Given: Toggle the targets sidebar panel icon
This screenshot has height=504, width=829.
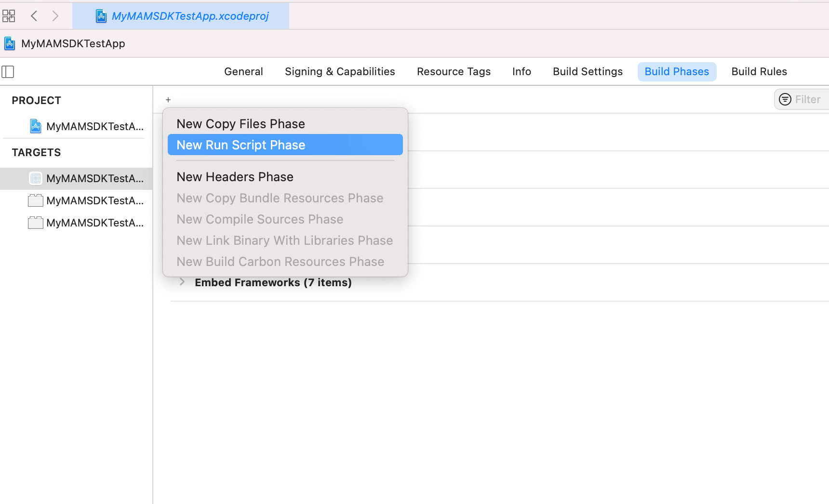Looking at the screenshot, I should [8, 72].
